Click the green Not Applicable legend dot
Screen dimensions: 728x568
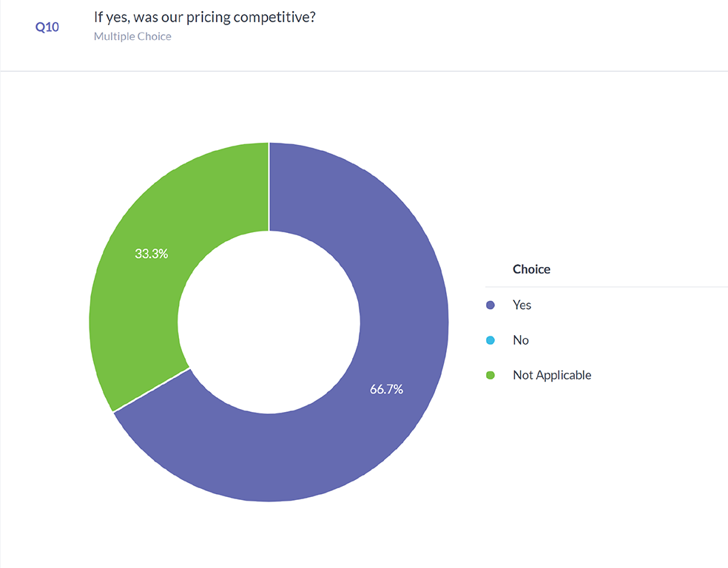click(x=490, y=375)
